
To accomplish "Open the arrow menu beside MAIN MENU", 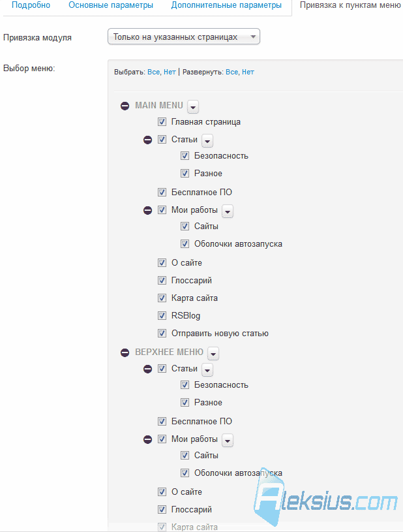I will coord(193,106).
